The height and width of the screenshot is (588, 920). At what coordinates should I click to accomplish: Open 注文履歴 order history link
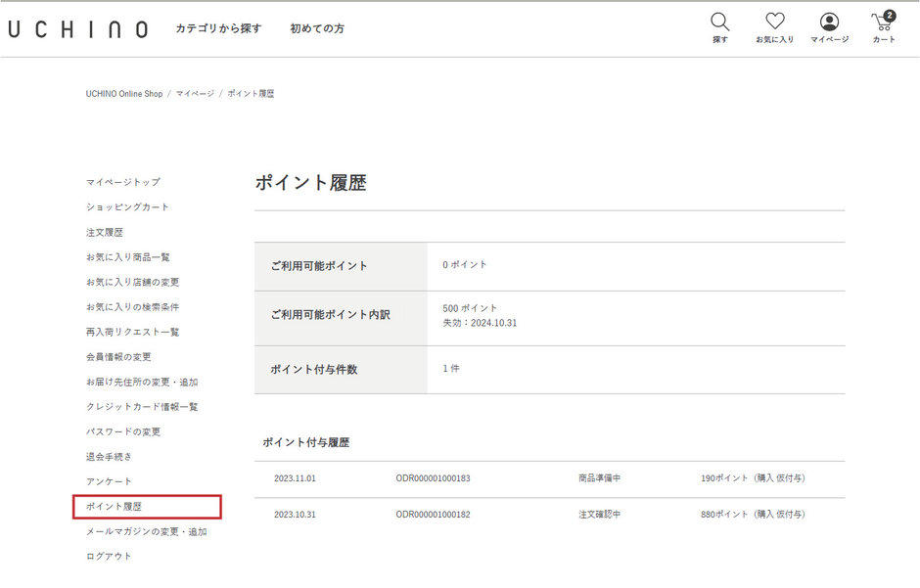(x=105, y=232)
